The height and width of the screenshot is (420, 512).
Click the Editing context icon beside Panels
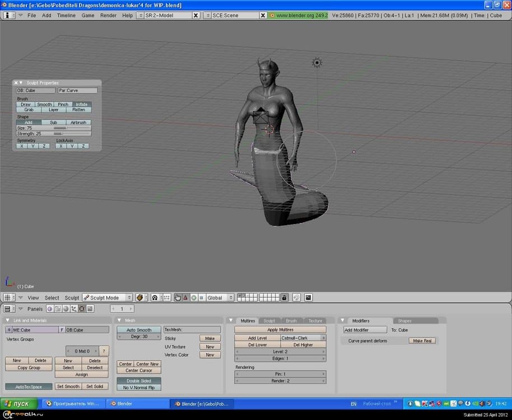[x=82, y=309]
